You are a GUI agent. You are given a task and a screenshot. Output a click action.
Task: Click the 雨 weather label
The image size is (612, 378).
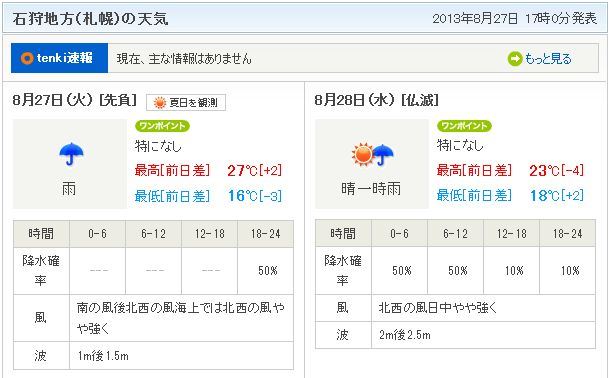pos(69,189)
